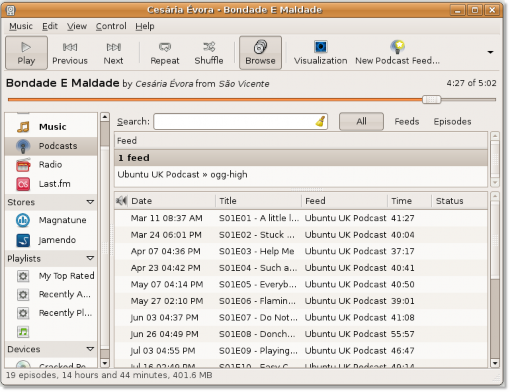Add a New Podcast Feed
510x392 pixels.
click(x=397, y=53)
